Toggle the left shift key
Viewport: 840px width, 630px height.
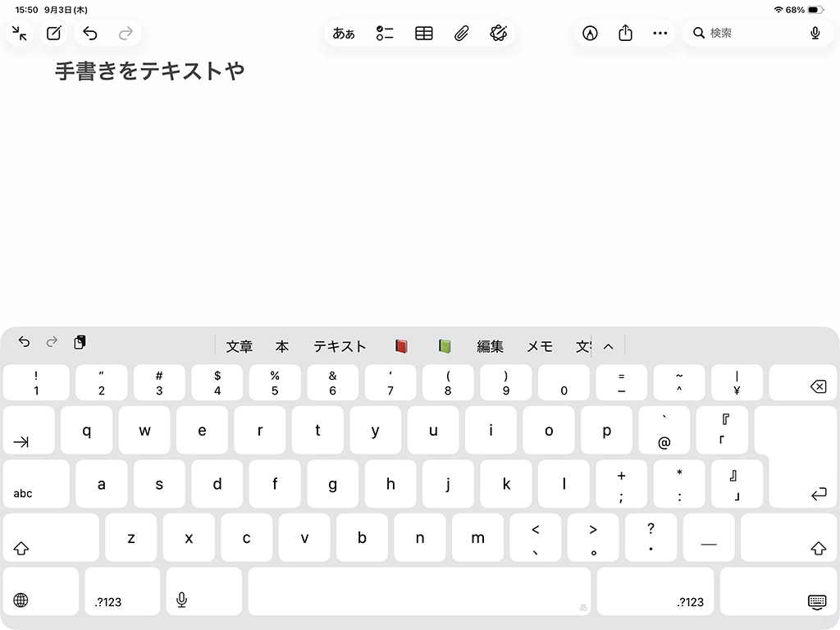(x=51, y=537)
